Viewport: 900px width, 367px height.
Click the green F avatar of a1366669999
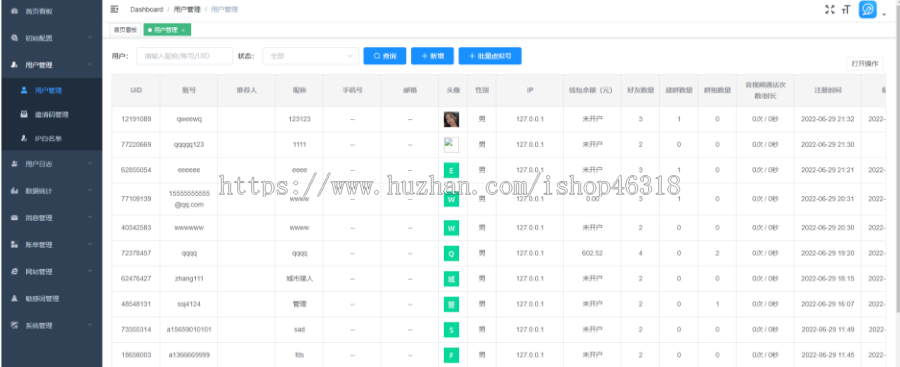click(451, 356)
